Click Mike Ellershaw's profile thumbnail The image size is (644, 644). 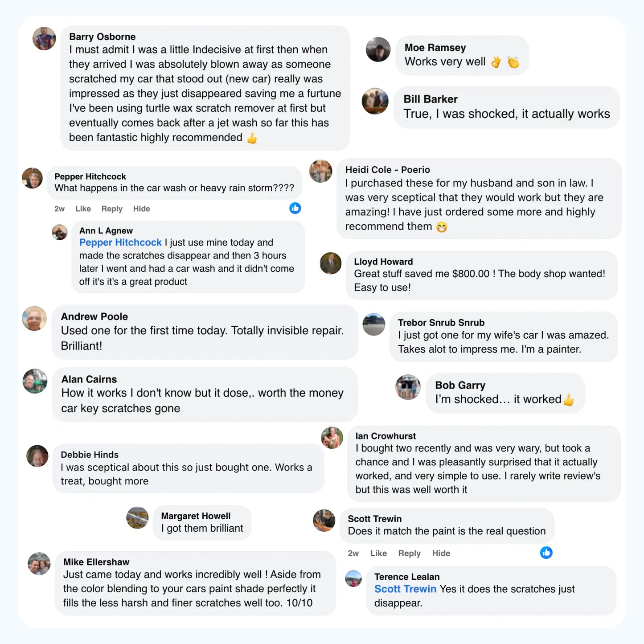(39, 564)
